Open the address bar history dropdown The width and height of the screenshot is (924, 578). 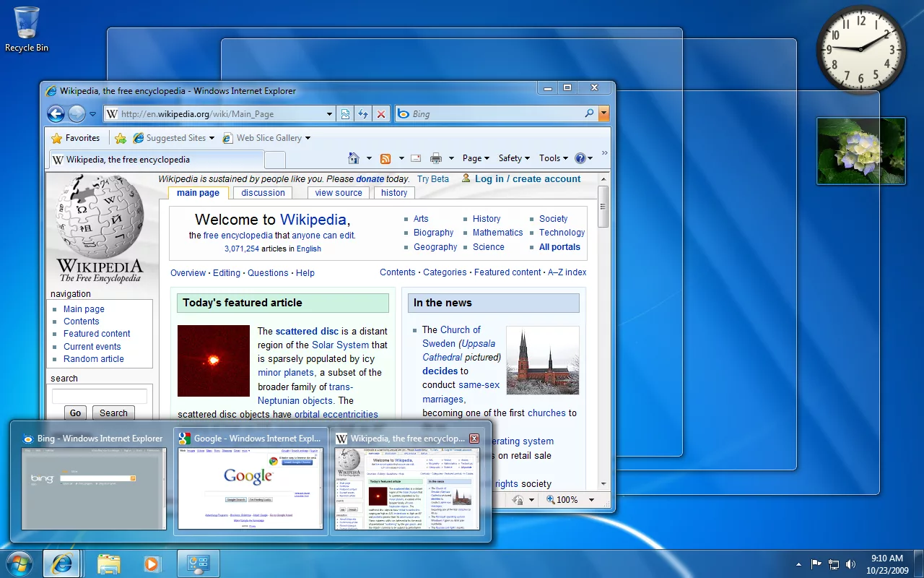pos(329,113)
